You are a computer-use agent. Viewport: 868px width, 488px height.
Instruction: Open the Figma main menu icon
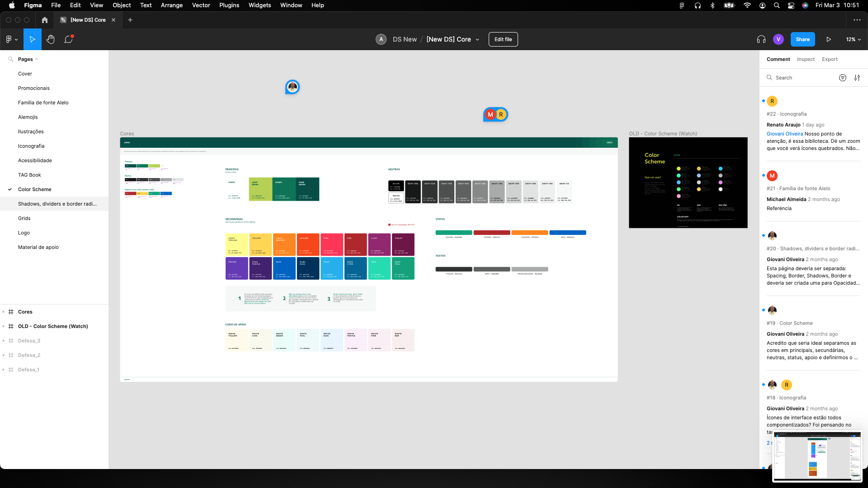11,39
